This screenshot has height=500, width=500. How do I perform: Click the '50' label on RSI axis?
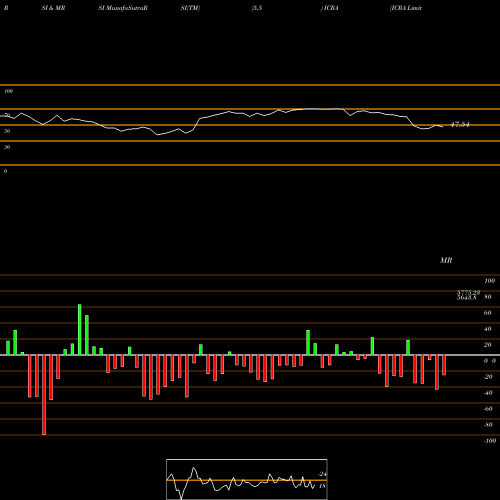[x=7, y=131]
